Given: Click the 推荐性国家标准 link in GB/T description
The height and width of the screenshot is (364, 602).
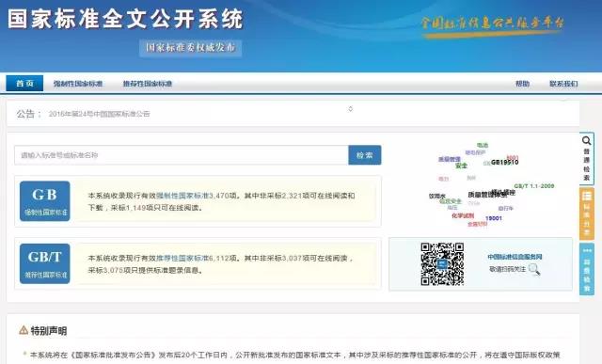Looking at the screenshot, I should (182, 258).
